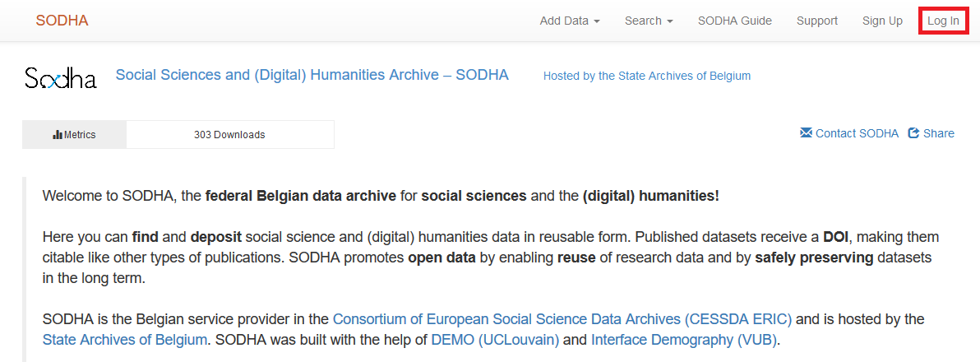Open the Add Data dropdown
The image size is (980, 362).
pos(570,21)
